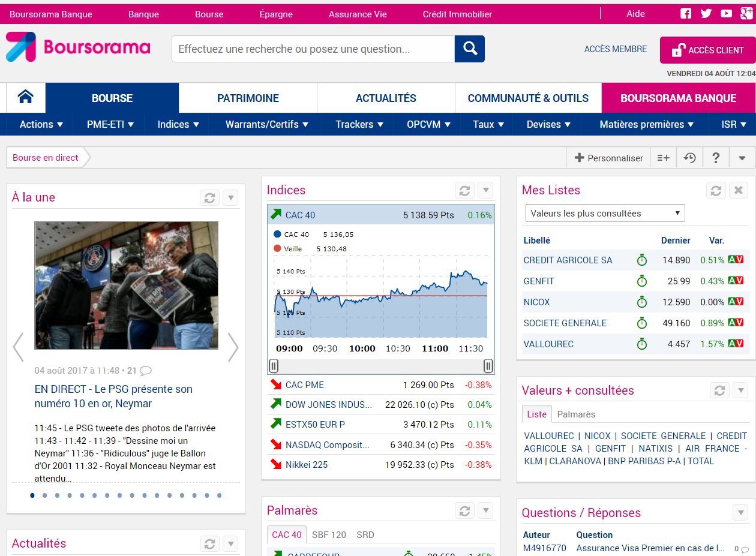Viewport: 756px width, 556px height.
Task: Click right handle of chart range slider
Action: (488, 366)
